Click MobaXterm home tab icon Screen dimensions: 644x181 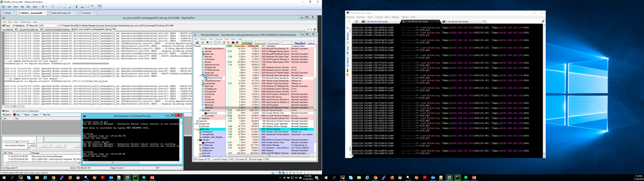(356, 22)
